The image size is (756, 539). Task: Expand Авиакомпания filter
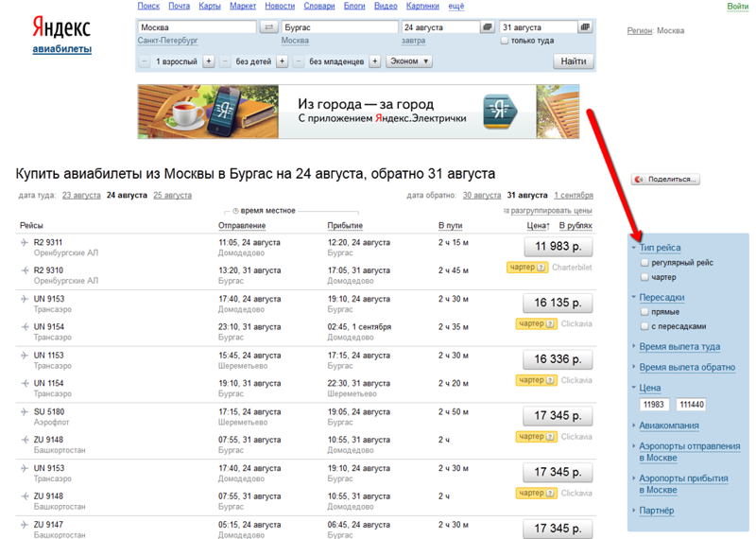(669, 426)
